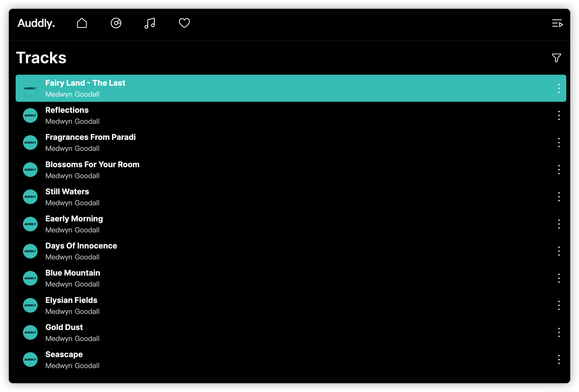
Task: Play the Reflections track title
Action: click(x=67, y=110)
